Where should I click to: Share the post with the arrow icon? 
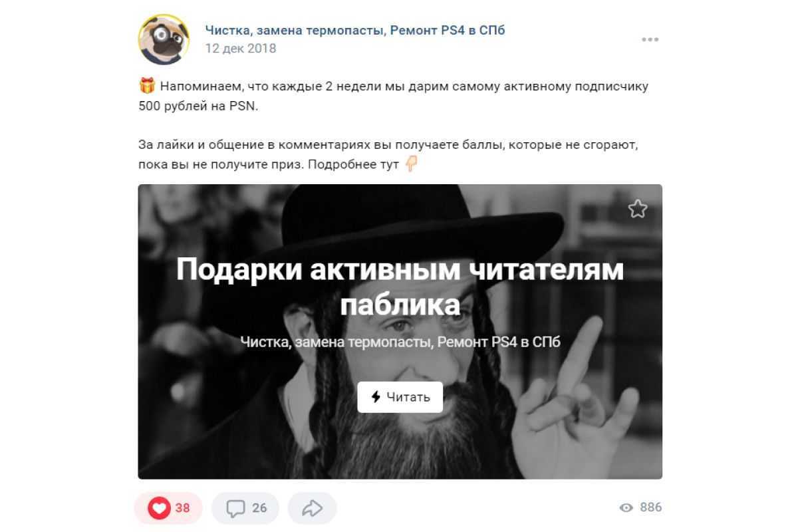(312, 509)
